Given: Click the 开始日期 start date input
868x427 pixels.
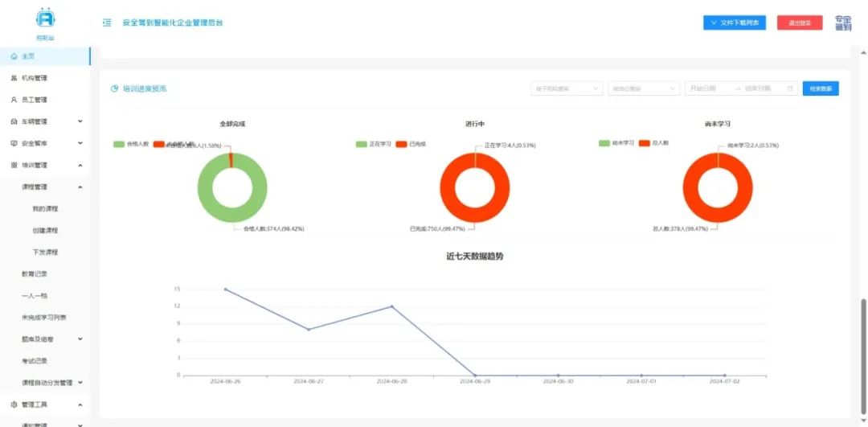Looking at the screenshot, I should (x=706, y=88).
